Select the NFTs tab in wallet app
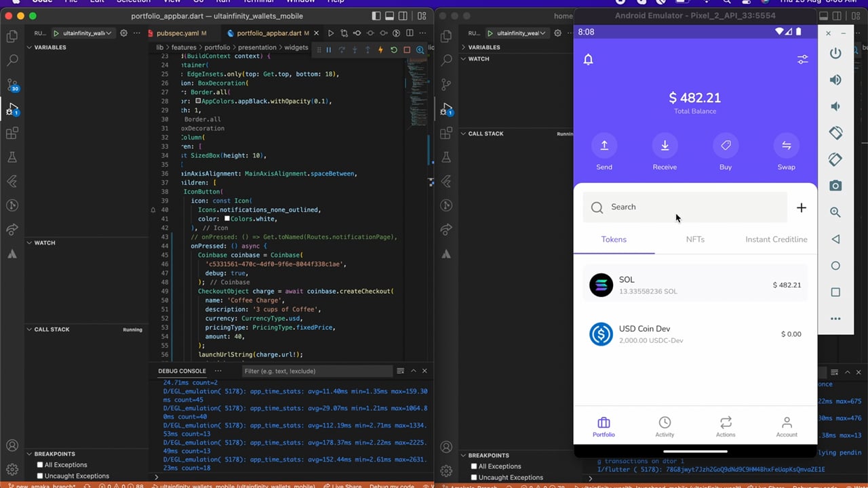The image size is (868, 488). [695, 239]
